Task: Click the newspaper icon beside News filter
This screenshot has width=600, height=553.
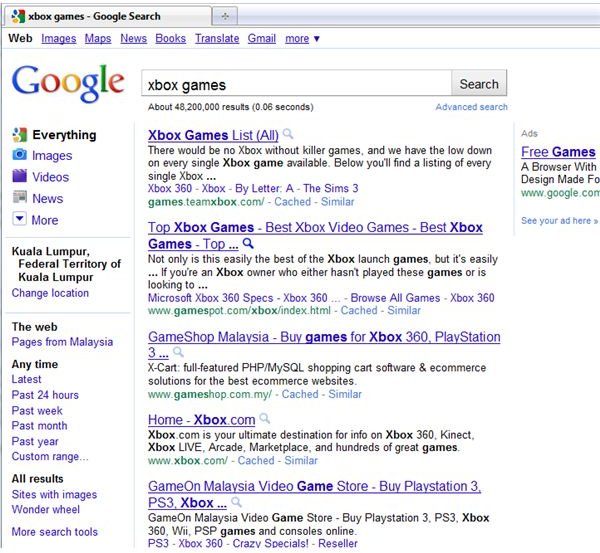Action: (20, 197)
